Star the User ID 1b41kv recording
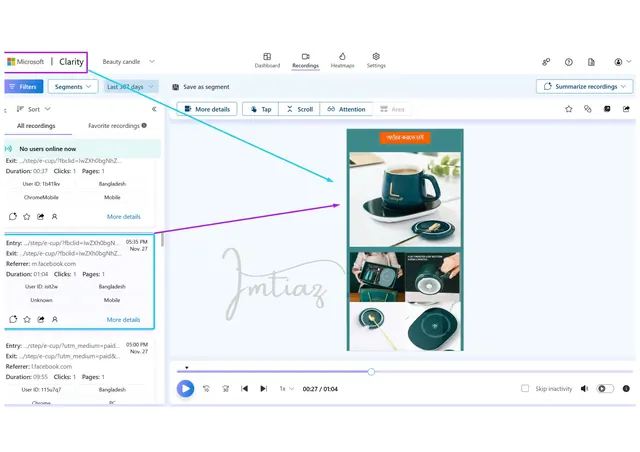Viewport: 640px width, 452px height. pos(27,216)
